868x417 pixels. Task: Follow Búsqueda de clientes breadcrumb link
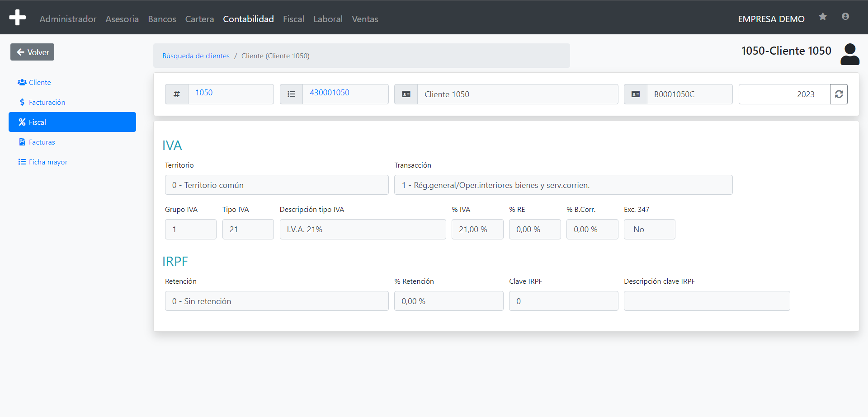pyautogui.click(x=196, y=56)
